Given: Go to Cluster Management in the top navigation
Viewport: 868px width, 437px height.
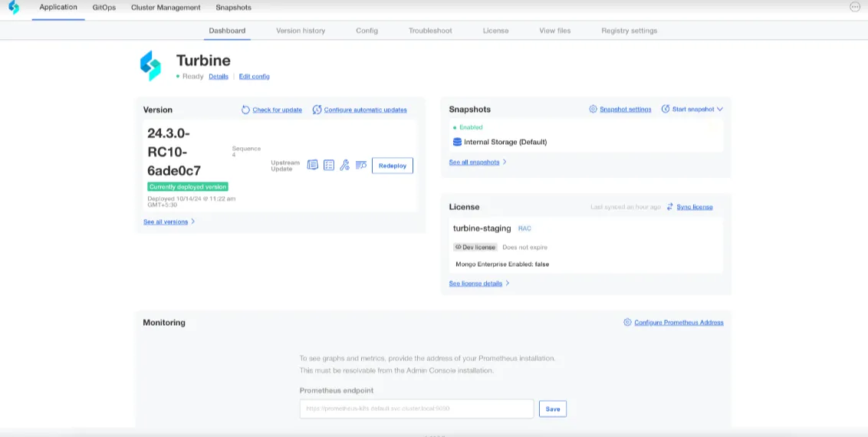Looking at the screenshot, I should [166, 8].
